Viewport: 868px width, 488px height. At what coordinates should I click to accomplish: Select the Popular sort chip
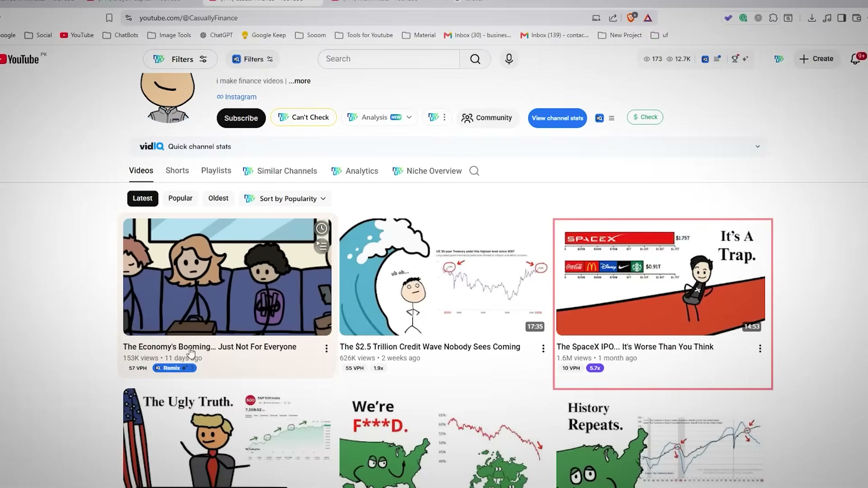[180, 198]
